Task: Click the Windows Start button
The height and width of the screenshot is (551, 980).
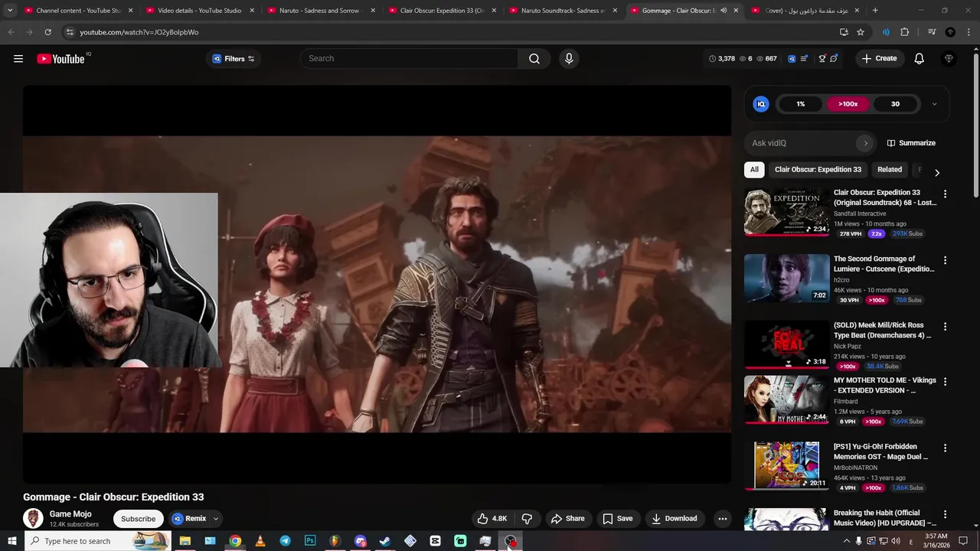Action: click(x=11, y=541)
